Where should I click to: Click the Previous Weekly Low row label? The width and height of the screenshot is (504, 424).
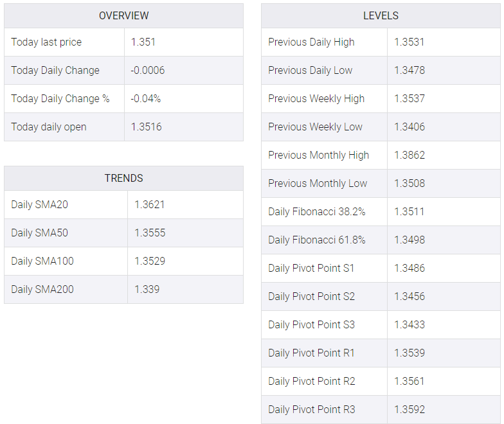point(315,127)
